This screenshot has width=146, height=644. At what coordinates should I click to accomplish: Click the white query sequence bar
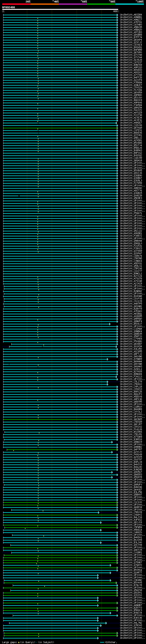(x=60, y=9)
